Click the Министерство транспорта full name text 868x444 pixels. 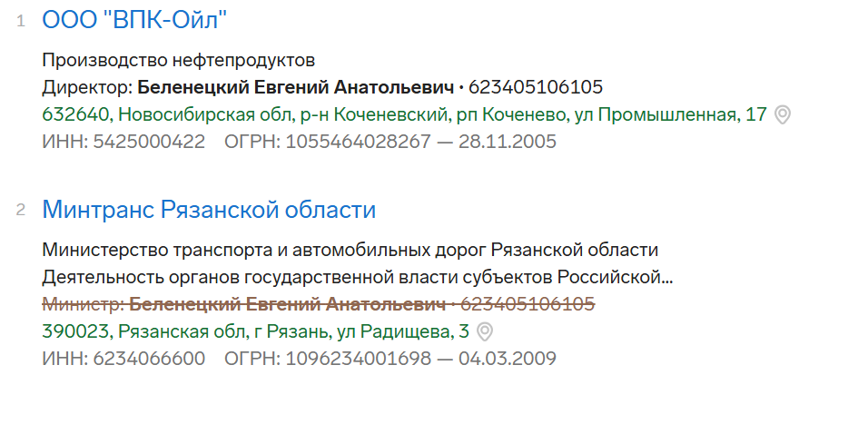point(350,250)
